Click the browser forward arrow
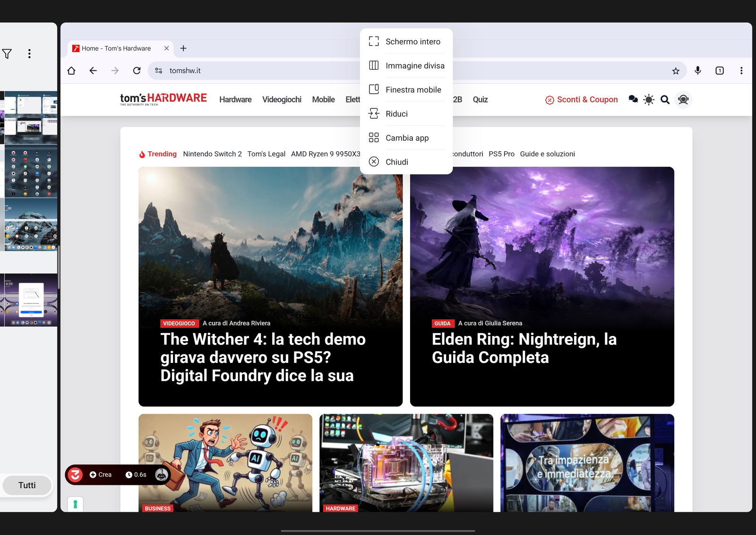This screenshot has height=535, width=756. [x=115, y=71]
